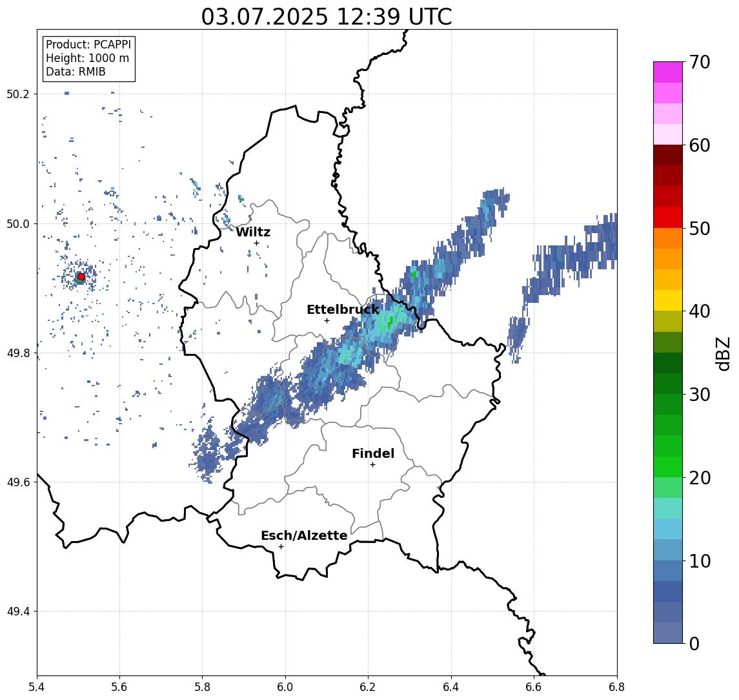Click the longitude tick label 6.0
The image size is (739, 700).
[x=285, y=687]
